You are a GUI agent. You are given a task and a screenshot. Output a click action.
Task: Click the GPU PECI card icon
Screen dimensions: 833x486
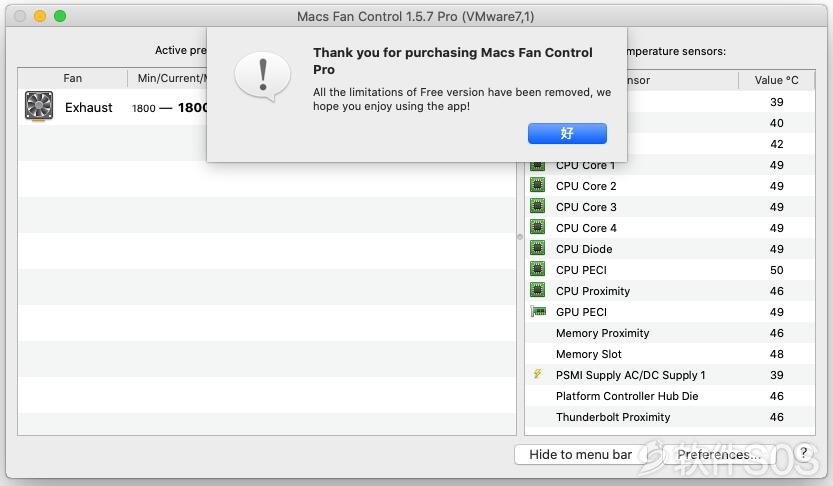coord(538,311)
